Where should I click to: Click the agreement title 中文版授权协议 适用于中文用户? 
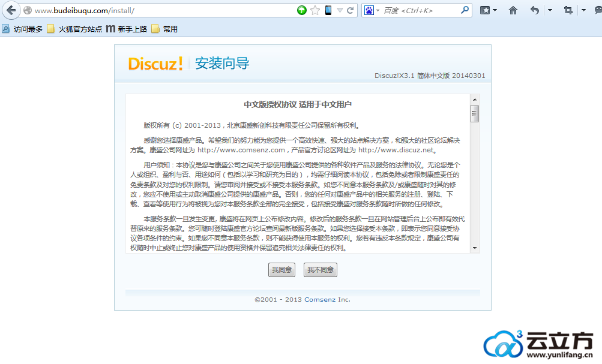(x=298, y=104)
